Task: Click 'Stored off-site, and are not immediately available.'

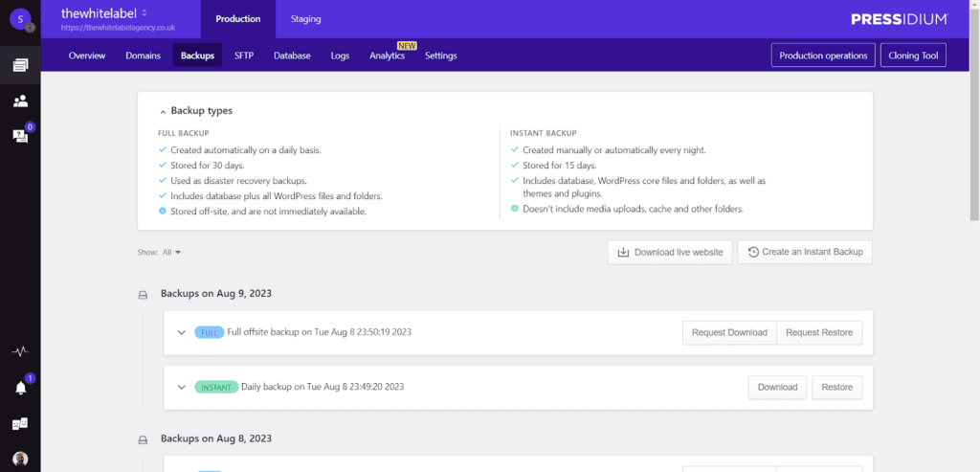Action: 268,212
